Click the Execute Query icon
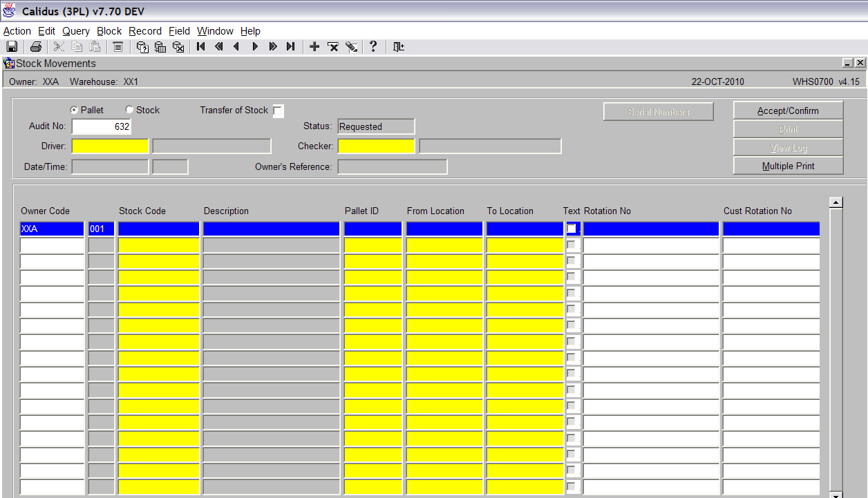Screen dimensions: 868x498 [x=160, y=47]
